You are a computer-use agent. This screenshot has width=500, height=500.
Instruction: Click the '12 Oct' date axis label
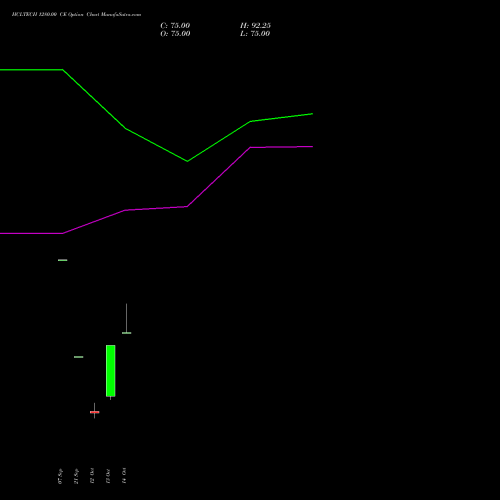(92, 476)
